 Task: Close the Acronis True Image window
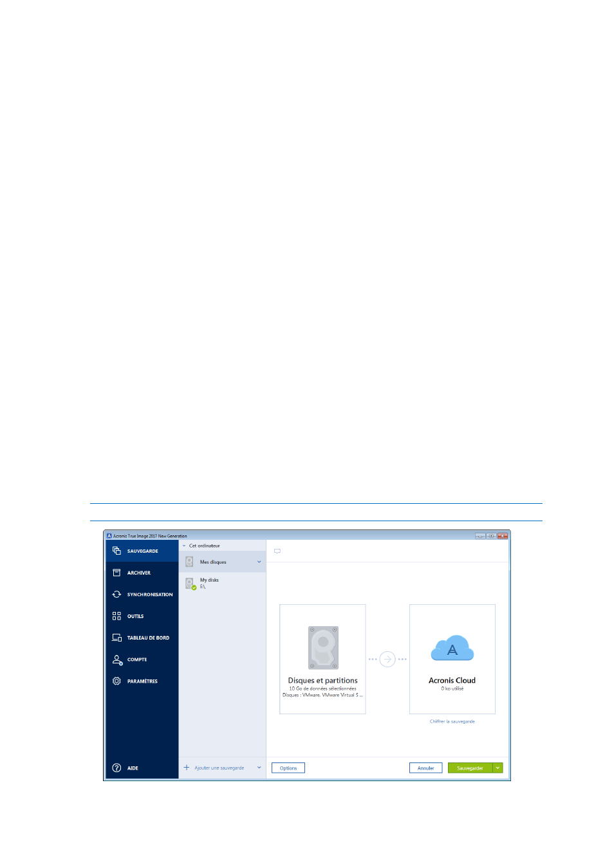pos(503,536)
